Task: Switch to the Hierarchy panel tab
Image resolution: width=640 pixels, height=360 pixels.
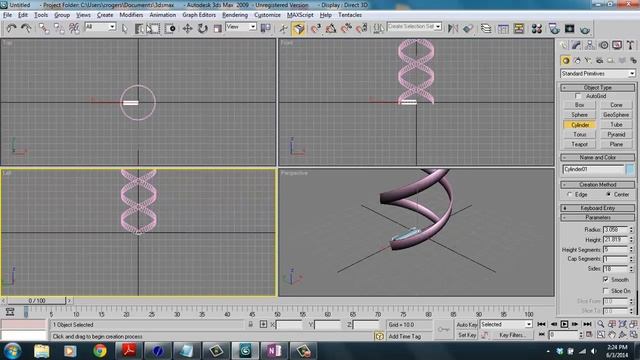Action: 590,45
